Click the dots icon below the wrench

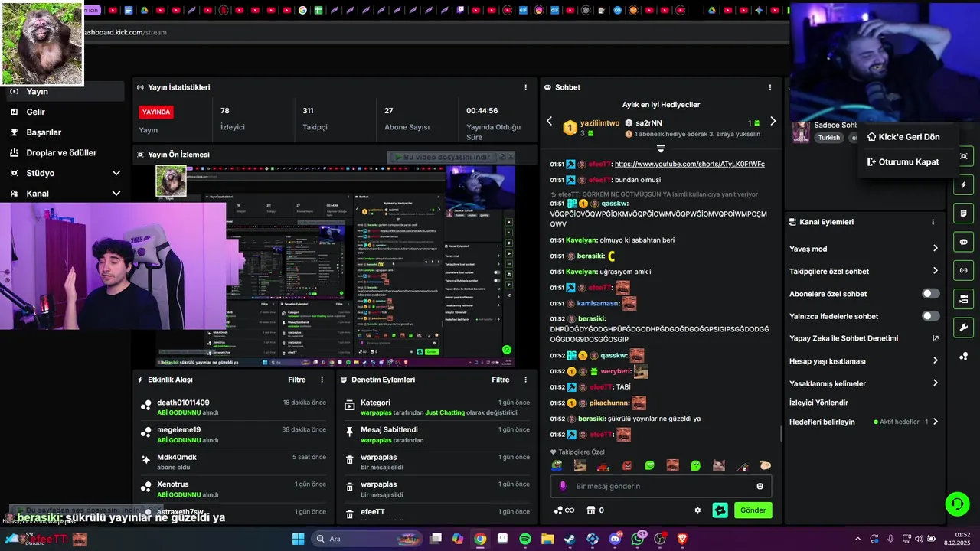click(964, 356)
